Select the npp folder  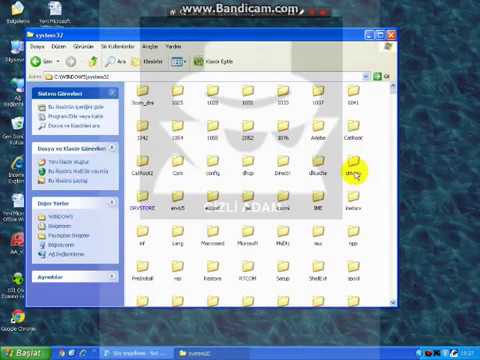(353, 236)
